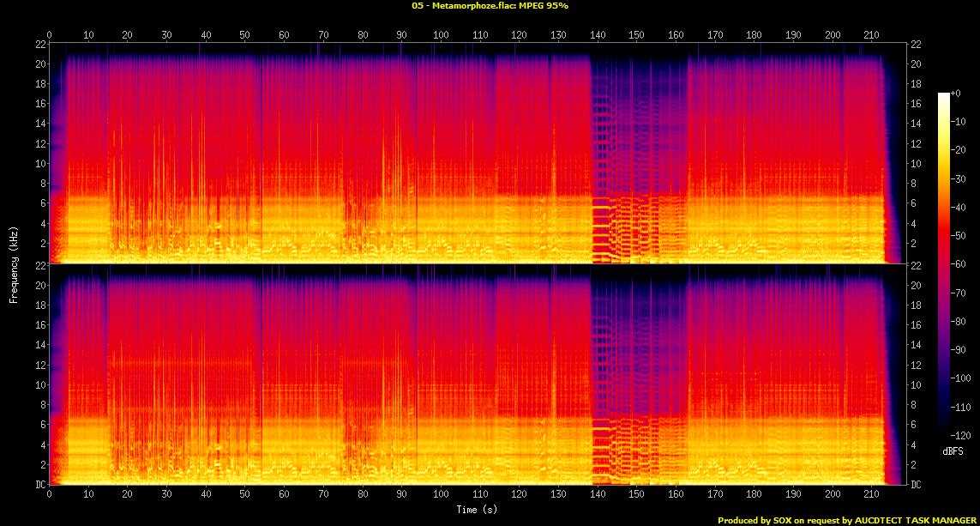Click the 210 mark on top time axis

click(871, 34)
